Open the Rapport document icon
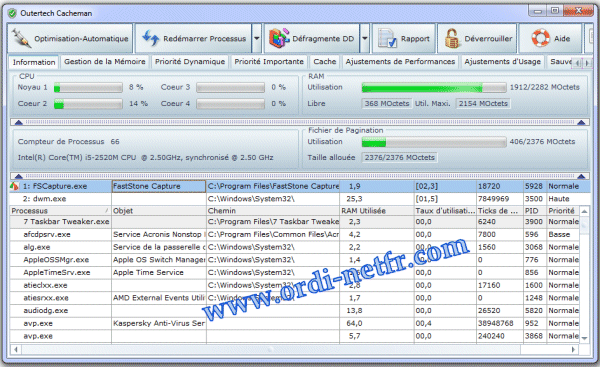 tap(387, 39)
